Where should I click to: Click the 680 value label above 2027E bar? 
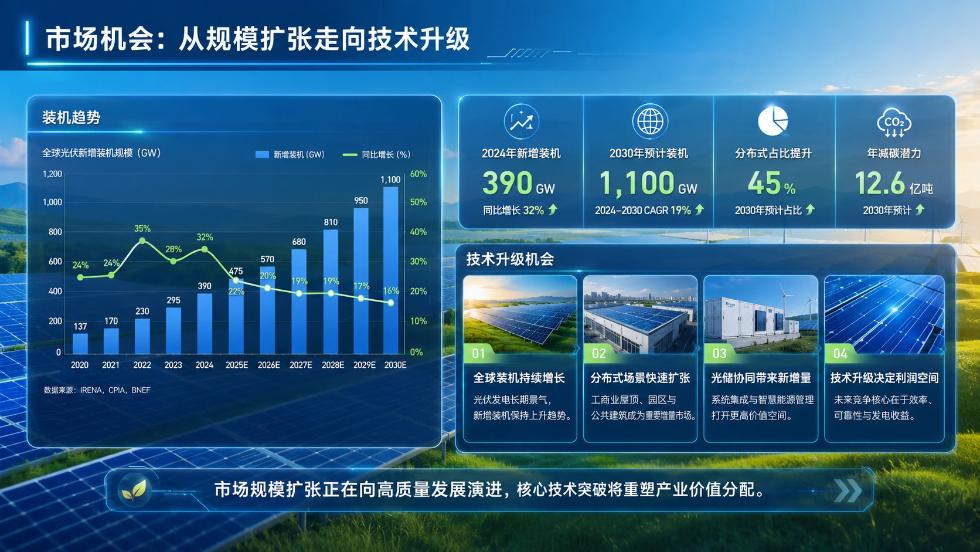(x=299, y=242)
